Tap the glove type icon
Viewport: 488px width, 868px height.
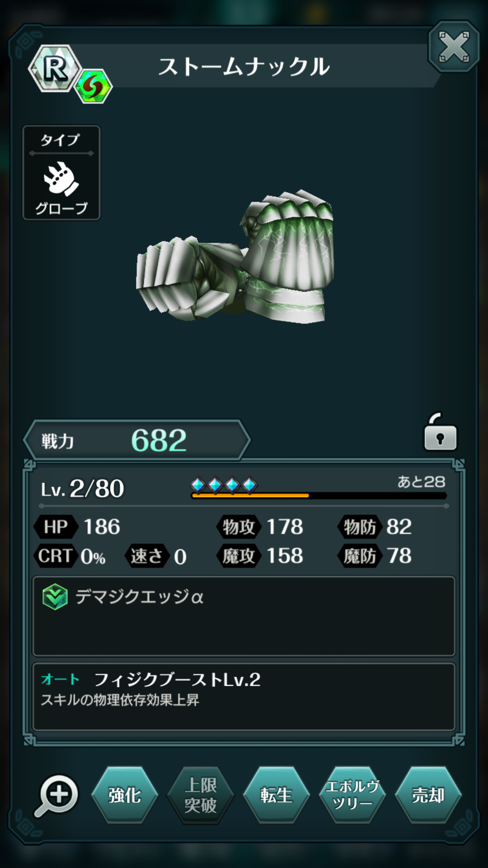click(x=61, y=179)
